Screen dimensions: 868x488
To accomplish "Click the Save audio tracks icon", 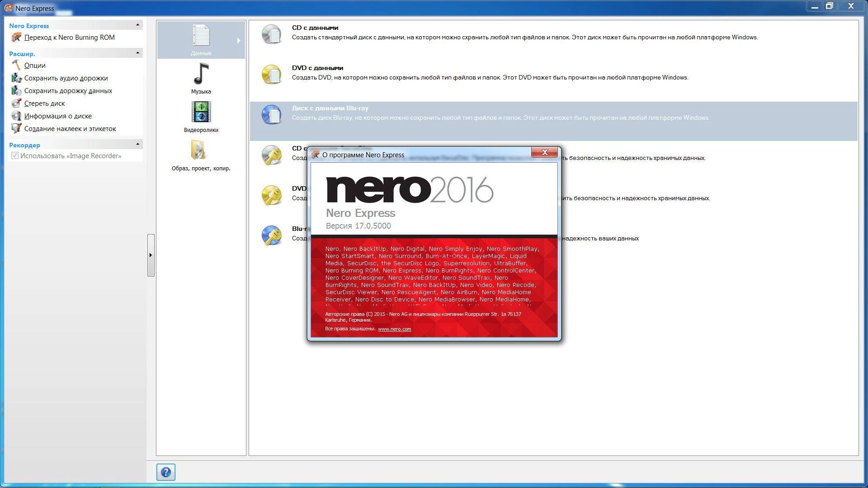I will pos(16,78).
